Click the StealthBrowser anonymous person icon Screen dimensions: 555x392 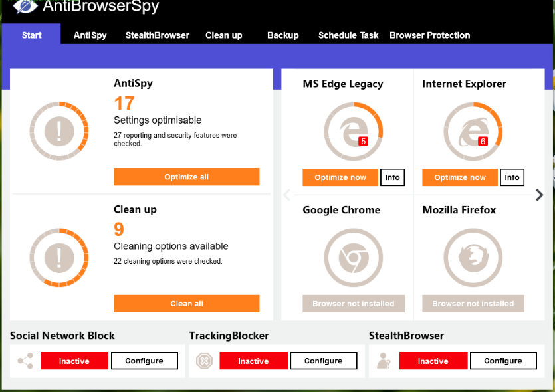click(384, 361)
